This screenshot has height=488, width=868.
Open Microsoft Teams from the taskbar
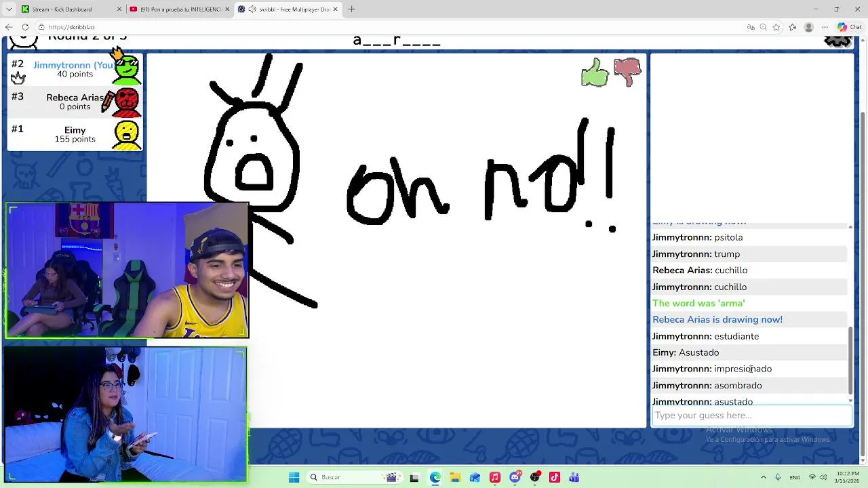click(x=574, y=477)
